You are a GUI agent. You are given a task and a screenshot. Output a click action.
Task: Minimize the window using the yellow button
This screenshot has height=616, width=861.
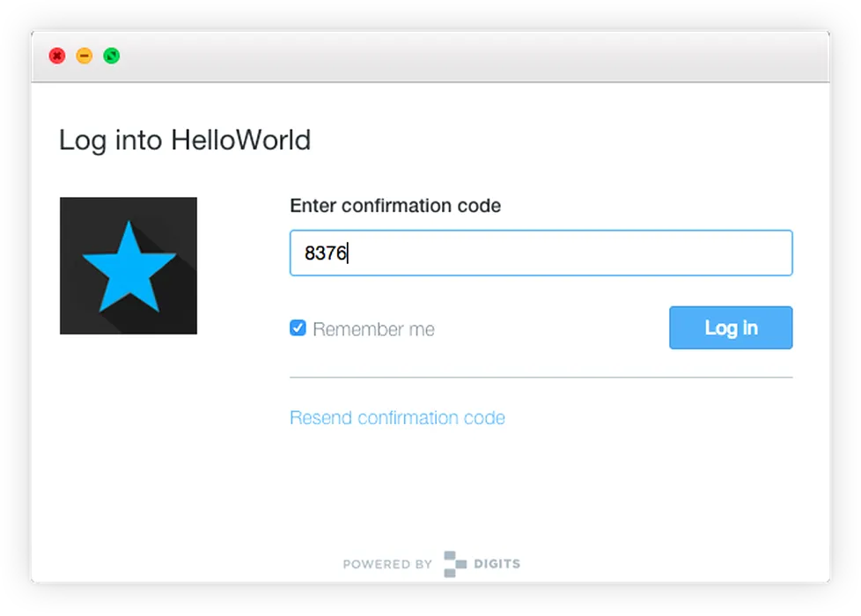[85, 56]
